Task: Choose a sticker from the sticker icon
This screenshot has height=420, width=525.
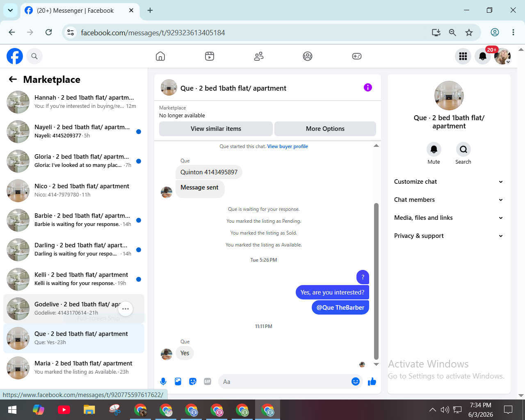Action: pos(193,382)
